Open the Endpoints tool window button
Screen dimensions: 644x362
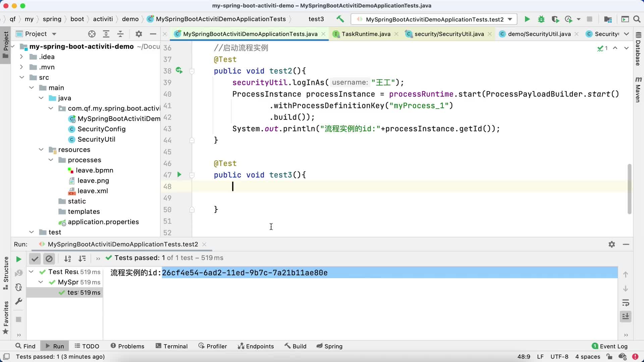click(256, 346)
